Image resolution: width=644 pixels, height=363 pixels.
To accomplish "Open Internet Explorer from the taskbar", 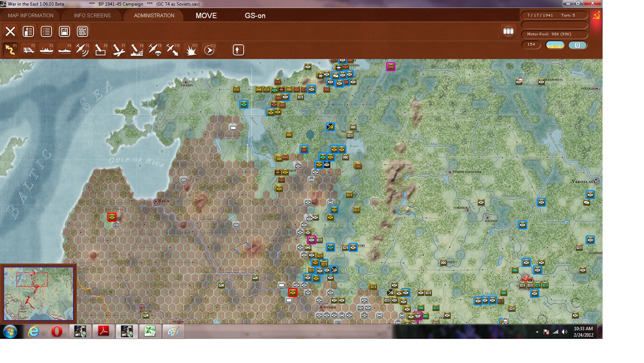I will coord(34,332).
